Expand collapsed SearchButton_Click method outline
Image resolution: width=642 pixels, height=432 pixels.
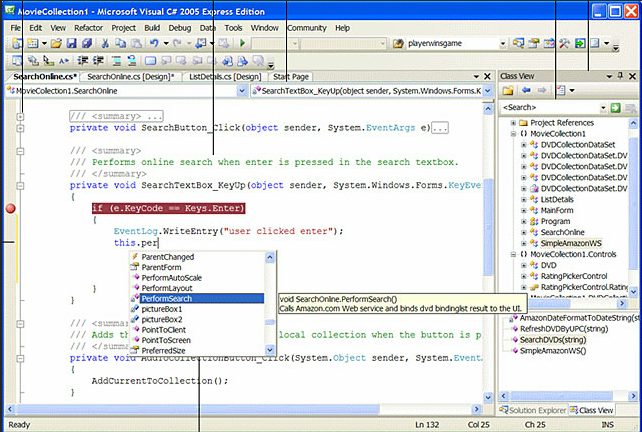click(x=20, y=128)
